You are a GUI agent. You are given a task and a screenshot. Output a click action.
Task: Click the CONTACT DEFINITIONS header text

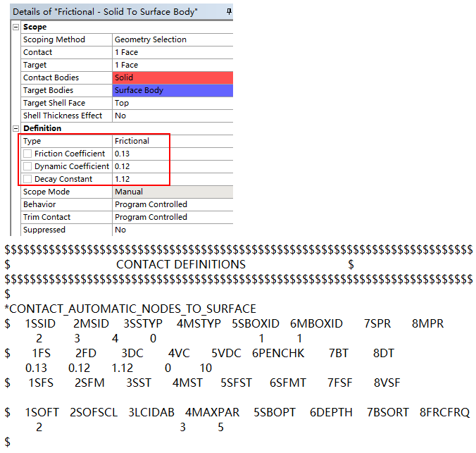181,265
